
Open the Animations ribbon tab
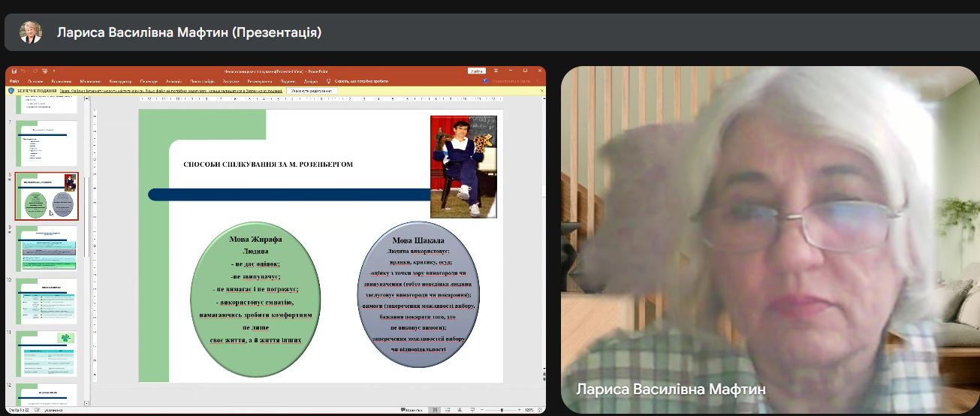tap(173, 81)
